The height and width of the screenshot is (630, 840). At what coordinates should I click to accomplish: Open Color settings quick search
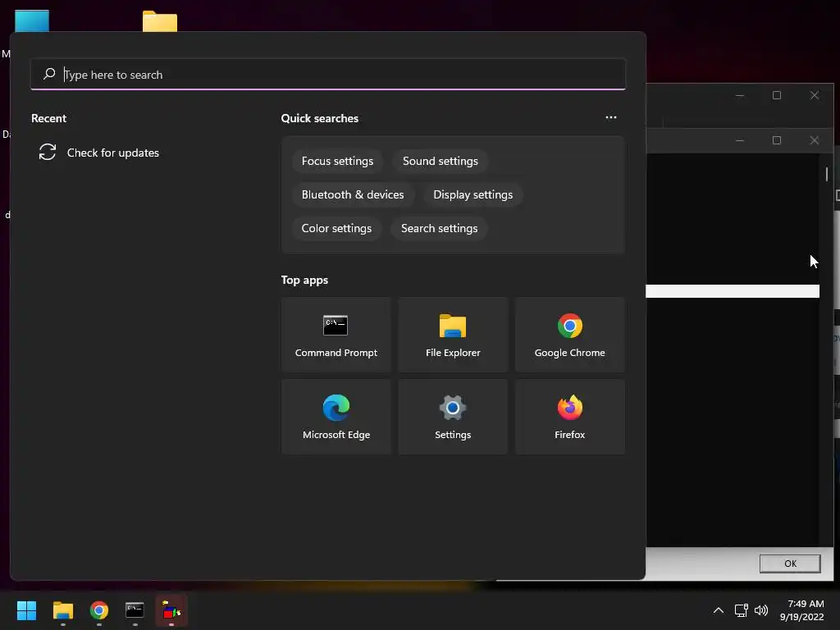coord(336,229)
